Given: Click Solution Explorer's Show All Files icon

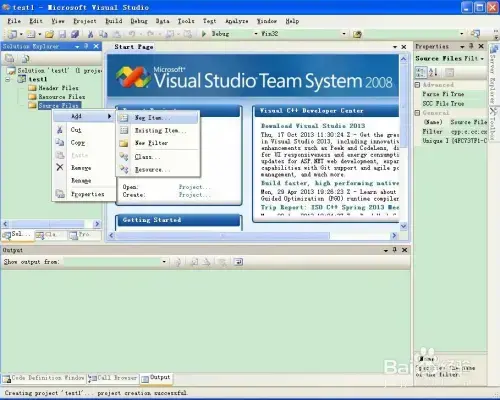Looking at the screenshot, I should (25, 59).
